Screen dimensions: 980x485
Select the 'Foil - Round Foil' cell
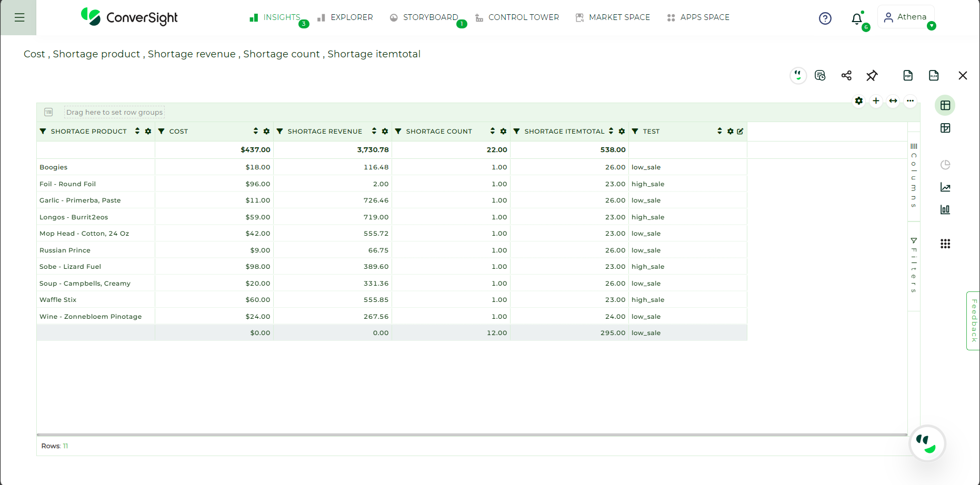click(96, 184)
